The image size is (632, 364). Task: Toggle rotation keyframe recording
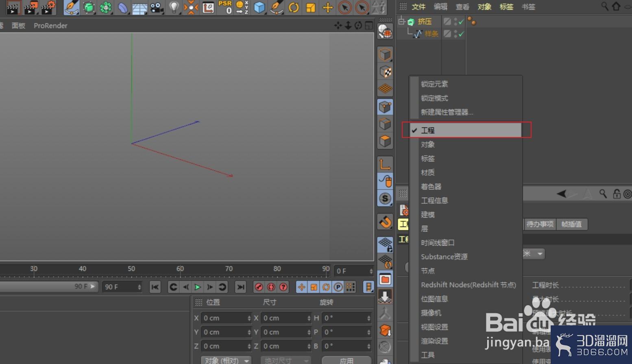[326, 287]
